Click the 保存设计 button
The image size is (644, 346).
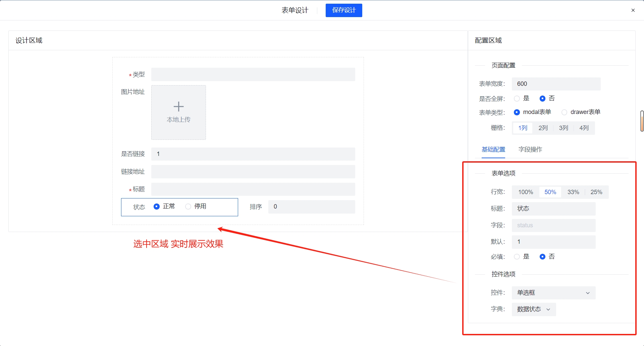pyautogui.click(x=343, y=10)
